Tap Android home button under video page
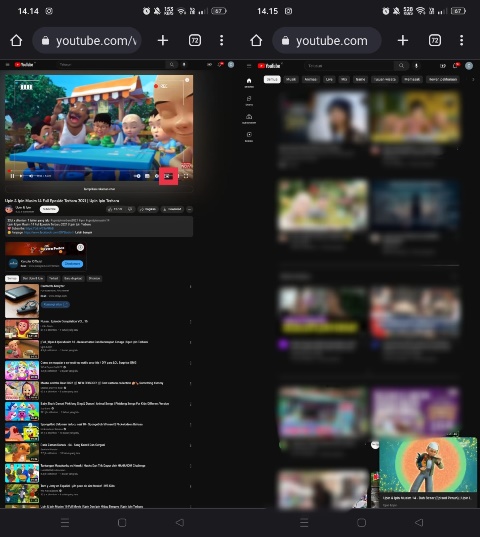The width and height of the screenshot is (480, 537). coord(122,523)
